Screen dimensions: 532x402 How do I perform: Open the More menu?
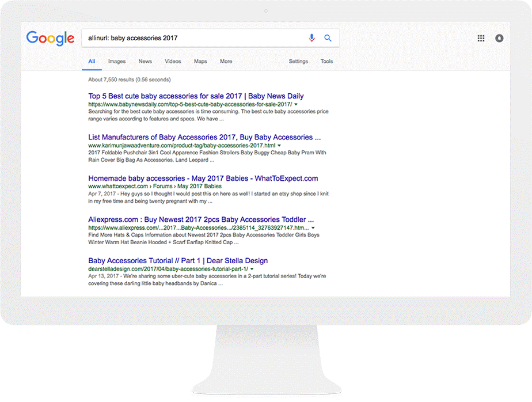[226, 62]
